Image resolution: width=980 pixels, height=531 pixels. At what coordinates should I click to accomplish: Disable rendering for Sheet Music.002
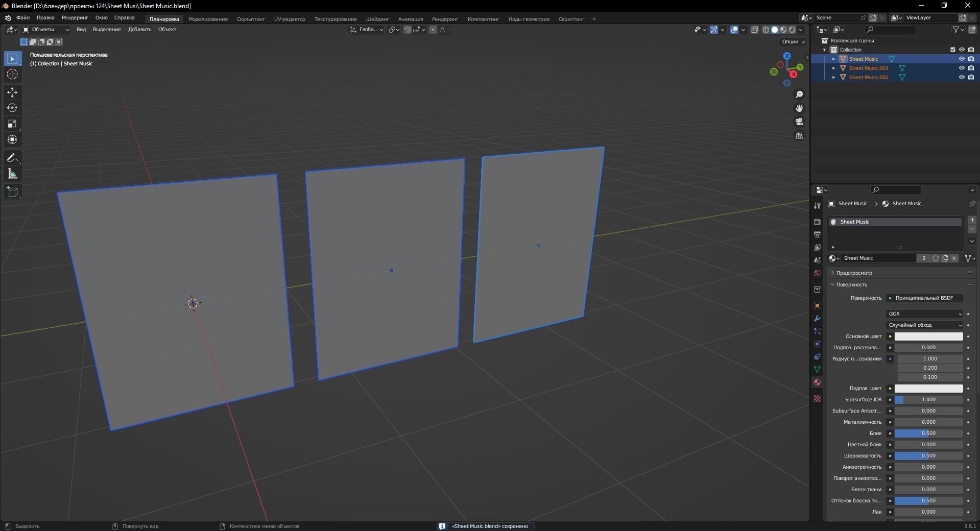pos(971,78)
